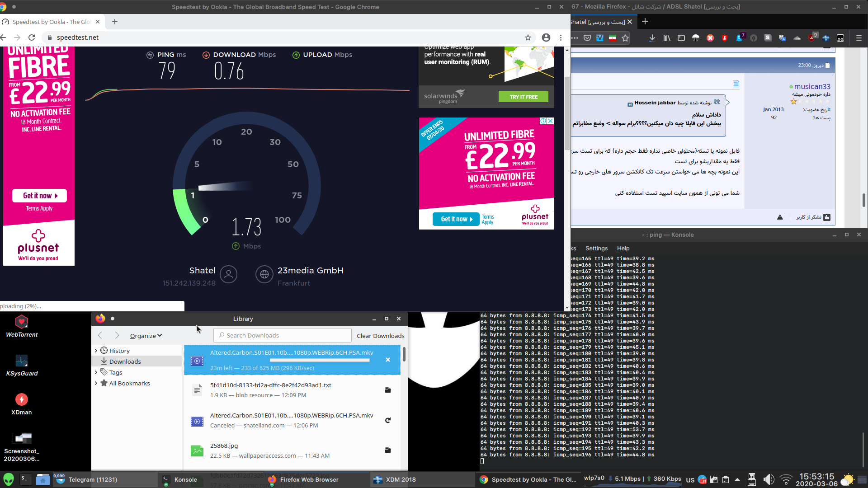Open the clock showing 15:53:15

[x=816, y=479]
